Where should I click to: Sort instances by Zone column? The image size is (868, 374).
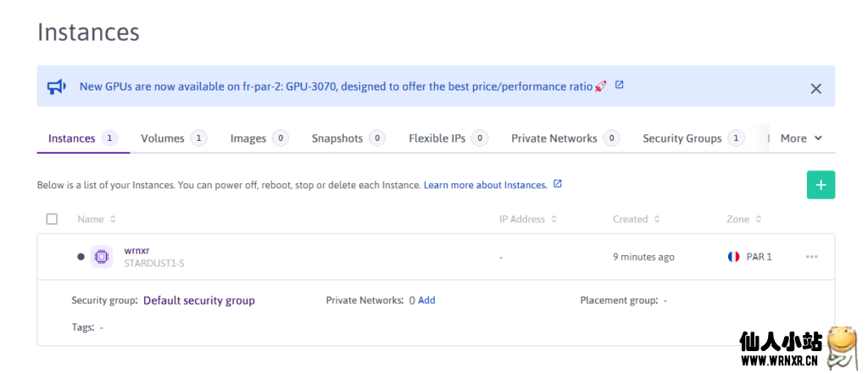pos(743,220)
